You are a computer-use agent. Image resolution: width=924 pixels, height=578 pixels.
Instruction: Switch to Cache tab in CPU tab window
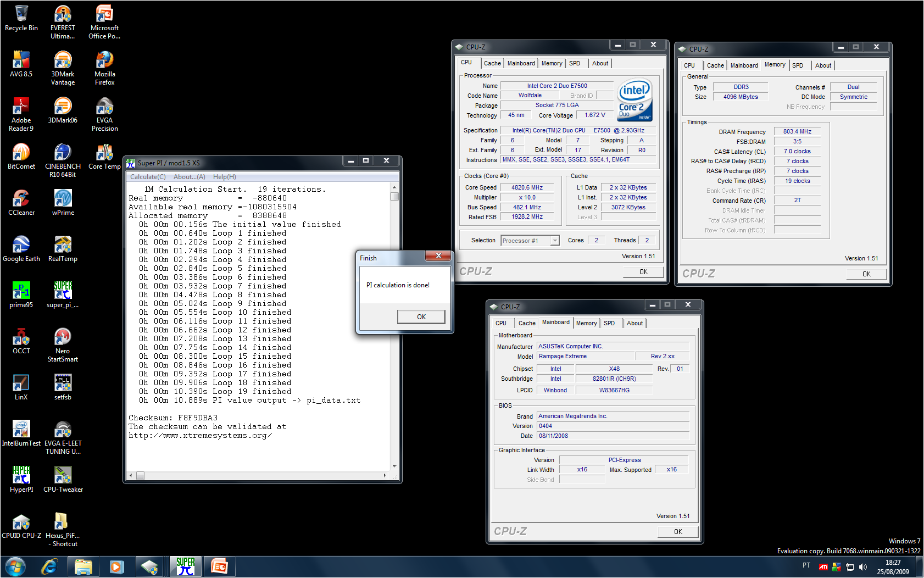pos(492,63)
